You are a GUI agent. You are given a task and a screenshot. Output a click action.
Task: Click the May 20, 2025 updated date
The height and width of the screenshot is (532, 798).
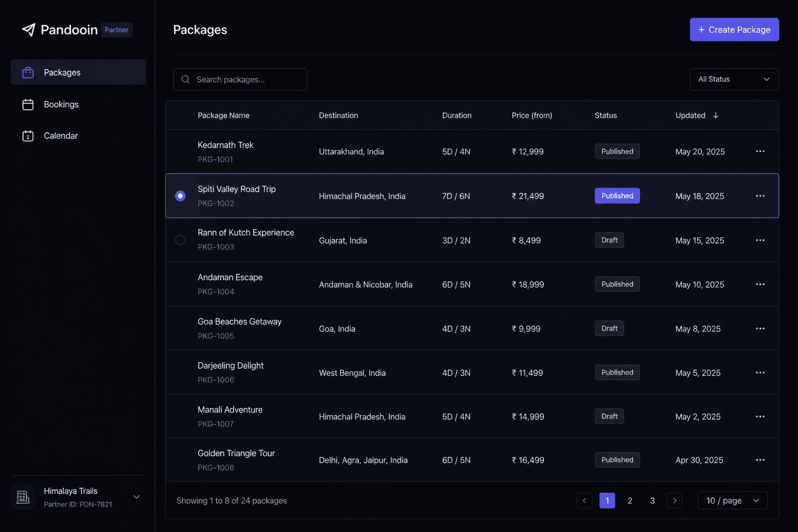coord(700,152)
